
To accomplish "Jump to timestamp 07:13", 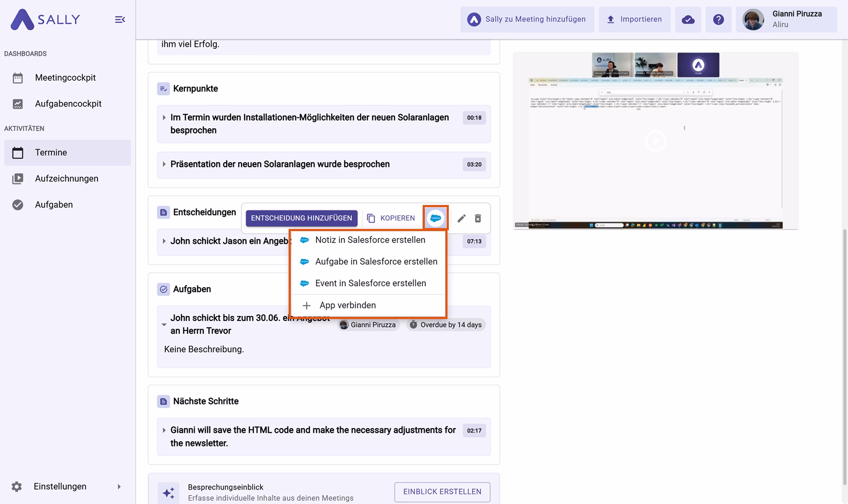I will [x=474, y=241].
